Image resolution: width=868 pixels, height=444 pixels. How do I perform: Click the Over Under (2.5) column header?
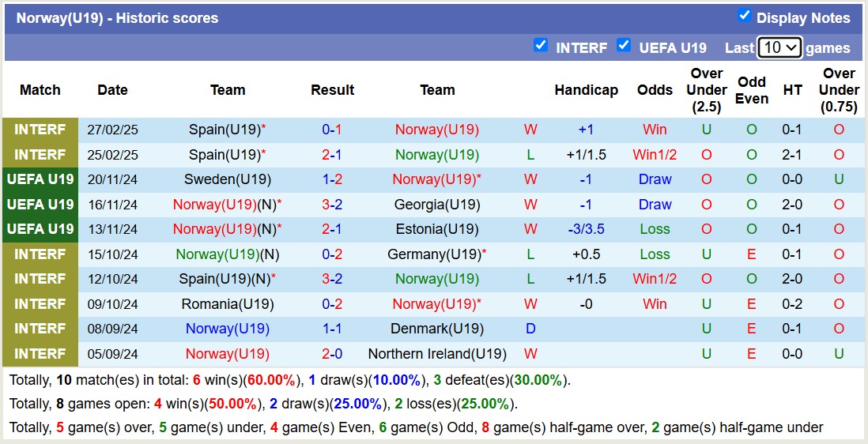707,90
